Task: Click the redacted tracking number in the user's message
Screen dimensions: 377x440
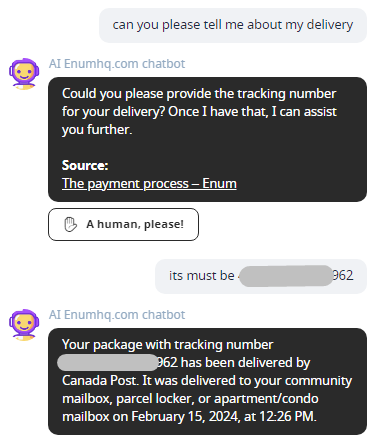Action: pyautogui.click(x=286, y=276)
